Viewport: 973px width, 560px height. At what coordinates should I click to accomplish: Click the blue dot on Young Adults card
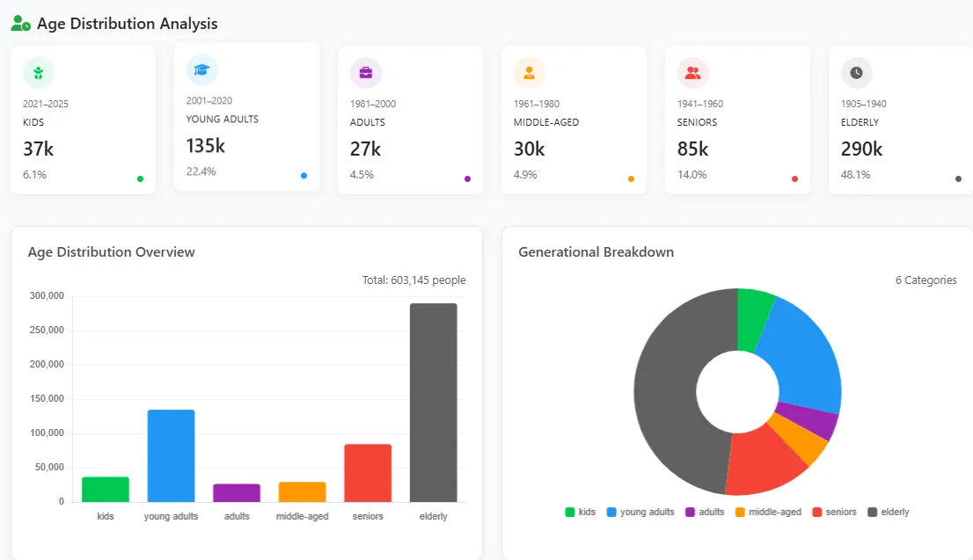coord(304,176)
